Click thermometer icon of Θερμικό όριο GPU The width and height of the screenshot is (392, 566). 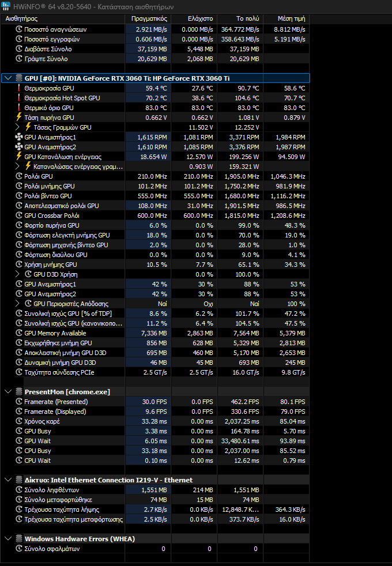coord(19,107)
